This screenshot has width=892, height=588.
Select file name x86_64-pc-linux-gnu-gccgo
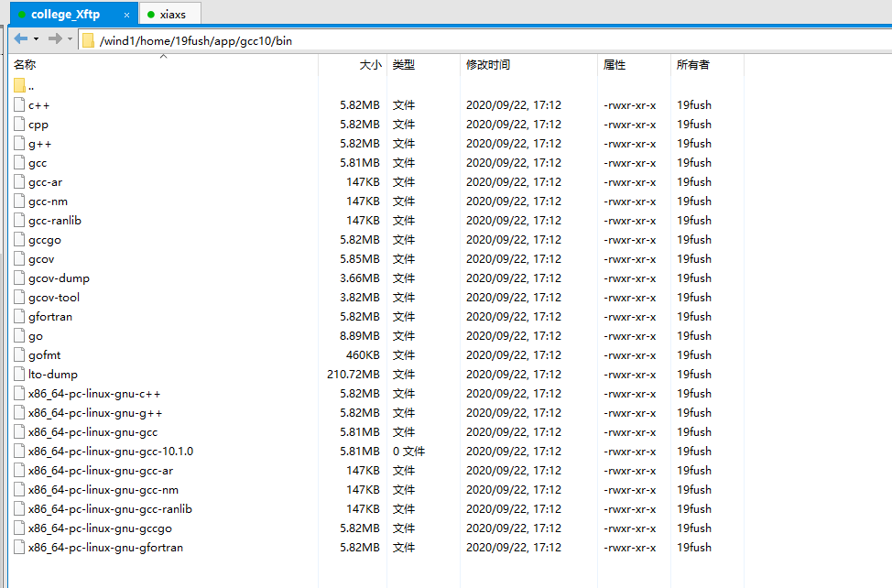point(100,528)
